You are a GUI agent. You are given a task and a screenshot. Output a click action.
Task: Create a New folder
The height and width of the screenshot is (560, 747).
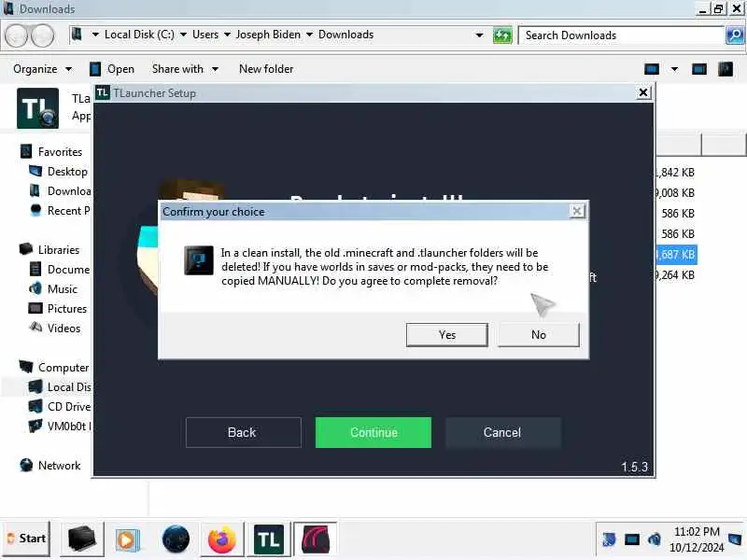(266, 69)
